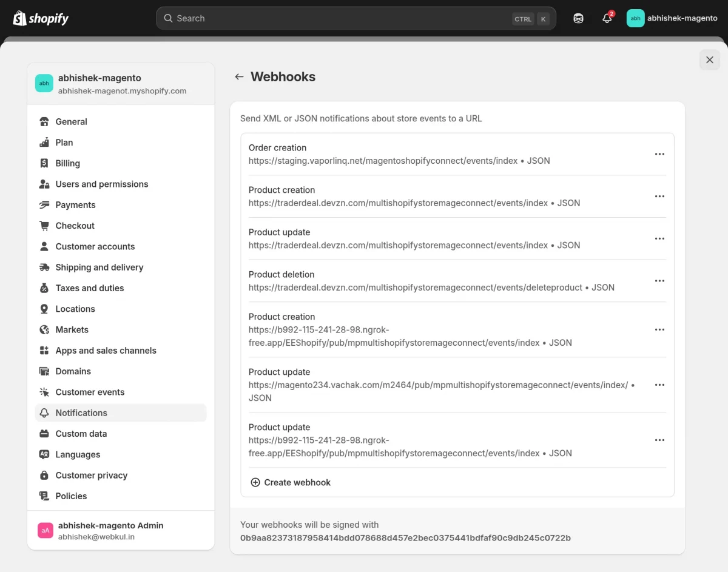This screenshot has height=572, width=728.
Task: Click the abh store avatar in top bar
Action: pos(635,18)
